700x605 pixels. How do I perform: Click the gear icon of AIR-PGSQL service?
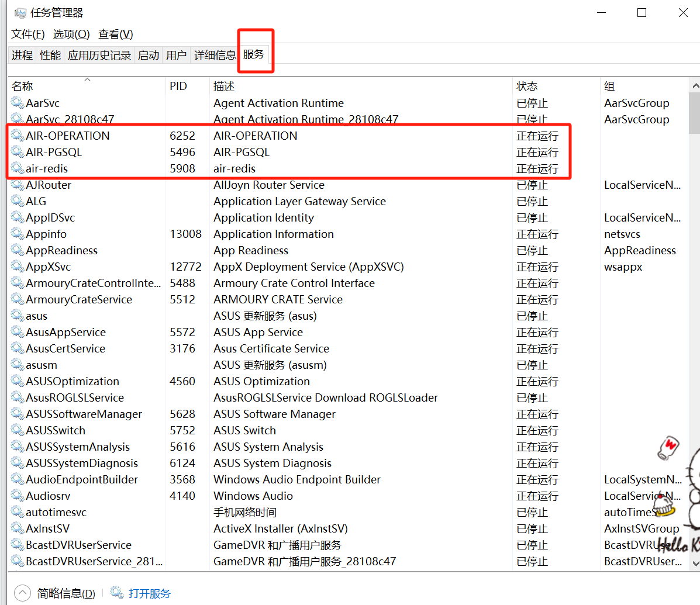point(18,152)
